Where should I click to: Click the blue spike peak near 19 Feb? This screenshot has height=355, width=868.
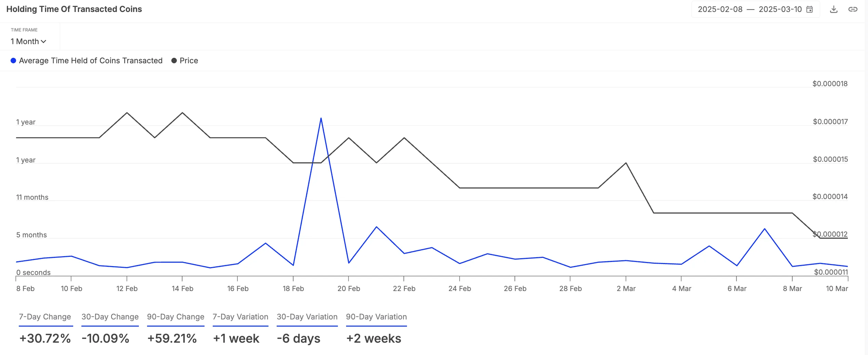(x=321, y=118)
